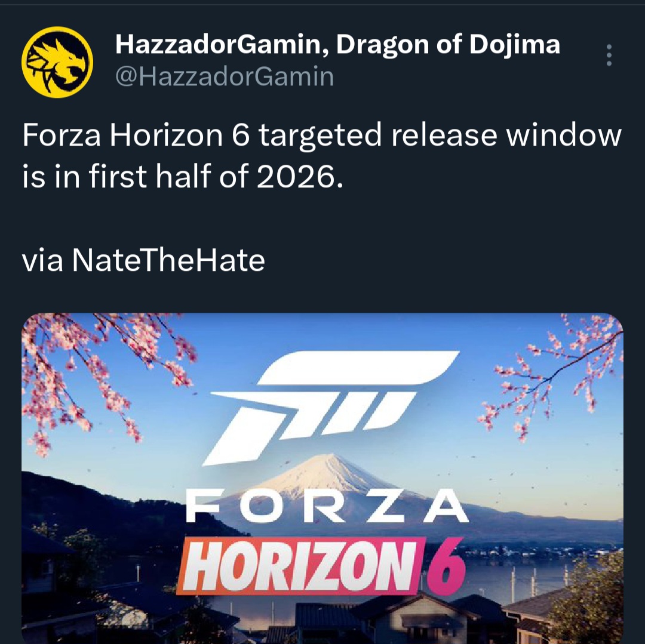Open the three-dot more options menu
Image resolution: width=645 pixels, height=644 pixels.
[x=609, y=55]
